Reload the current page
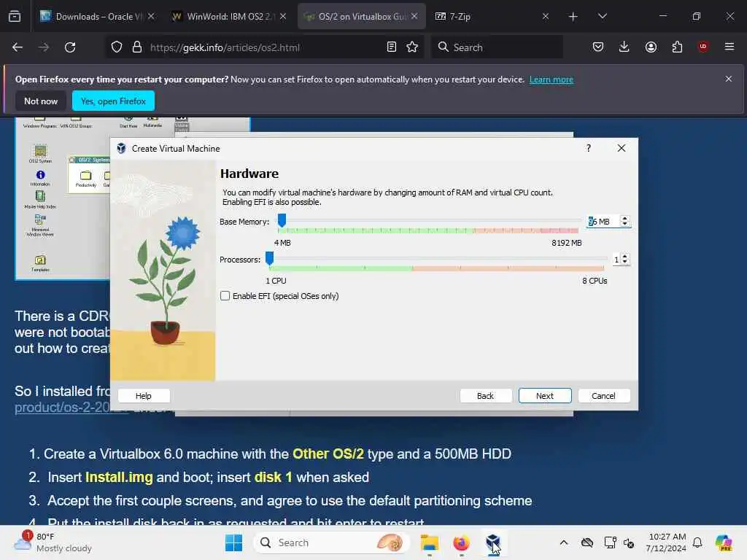 pos(70,47)
